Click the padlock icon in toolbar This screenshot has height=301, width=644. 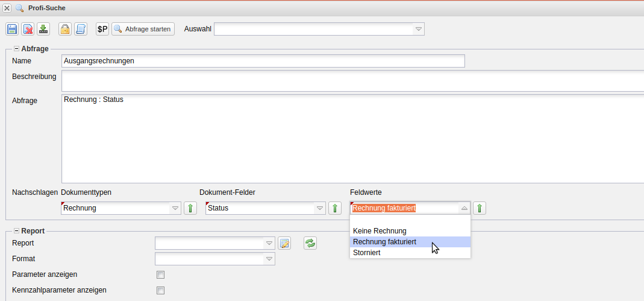[64, 29]
